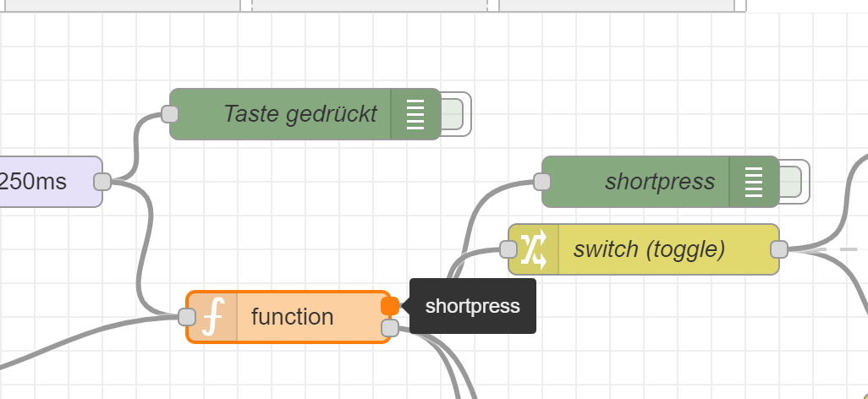Select the orange function node label
This screenshot has width=868, height=399.
(293, 318)
